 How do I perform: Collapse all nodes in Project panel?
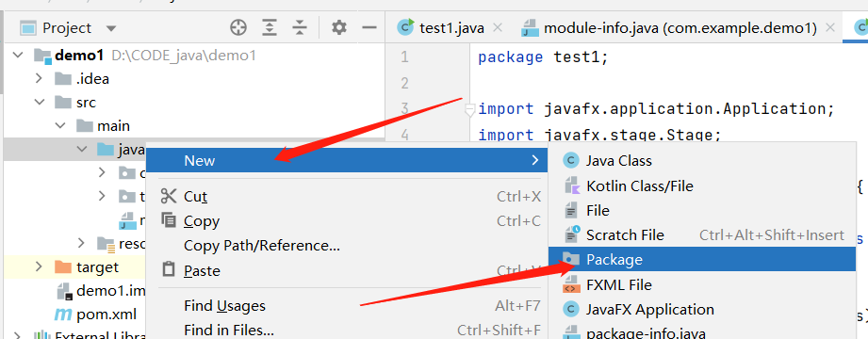coord(300,27)
